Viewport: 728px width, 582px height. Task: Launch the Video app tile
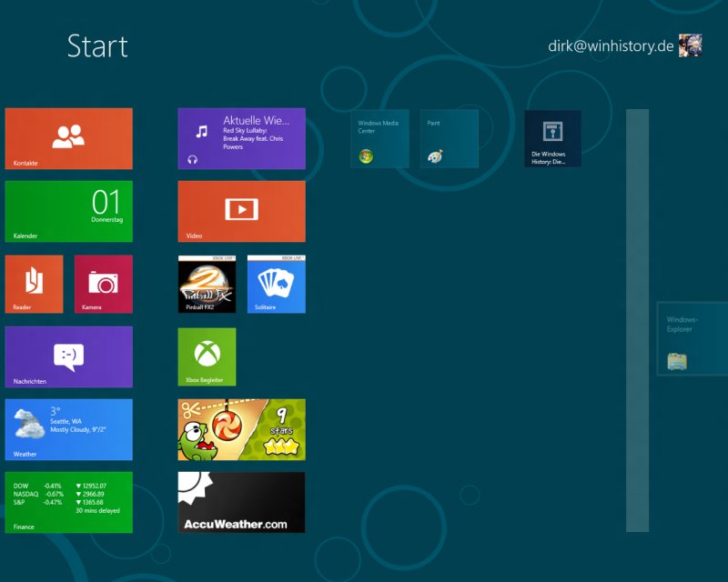pyautogui.click(x=241, y=211)
